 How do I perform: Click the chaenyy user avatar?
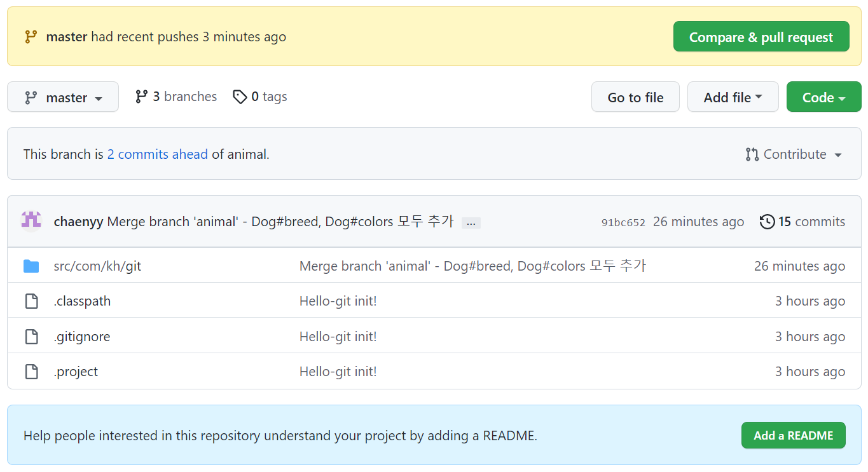31,221
